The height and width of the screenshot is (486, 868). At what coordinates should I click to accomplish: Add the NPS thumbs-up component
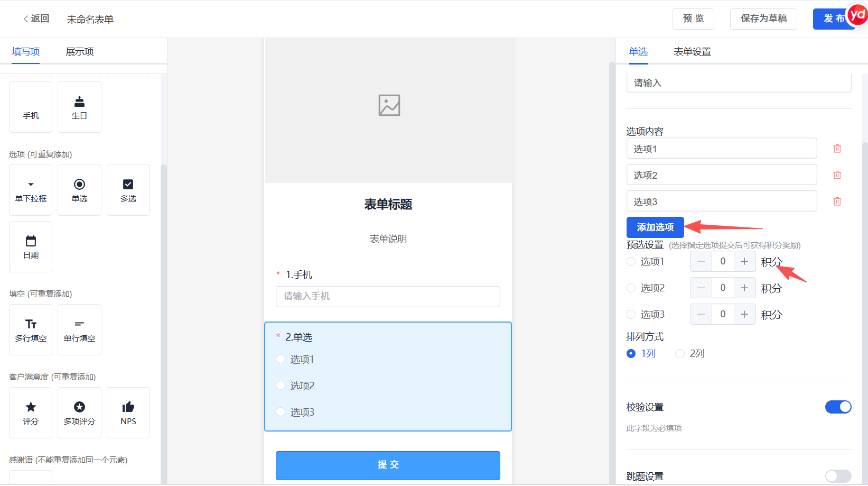(x=128, y=412)
